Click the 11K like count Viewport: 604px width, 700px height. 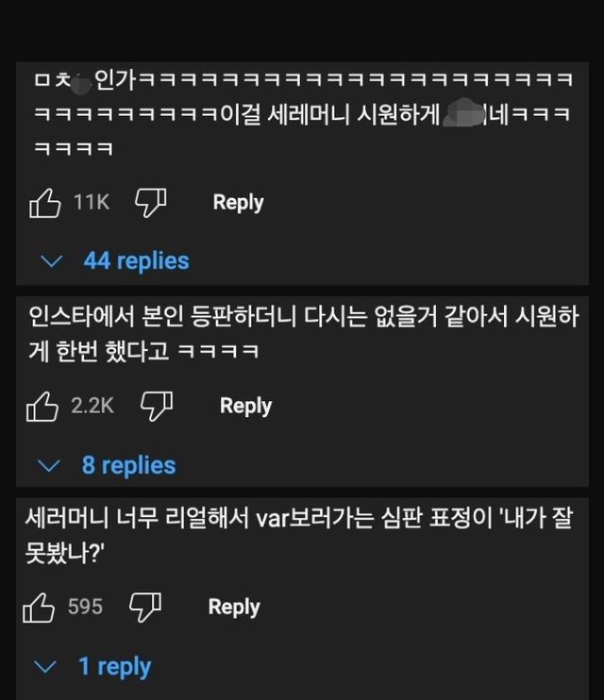92,202
